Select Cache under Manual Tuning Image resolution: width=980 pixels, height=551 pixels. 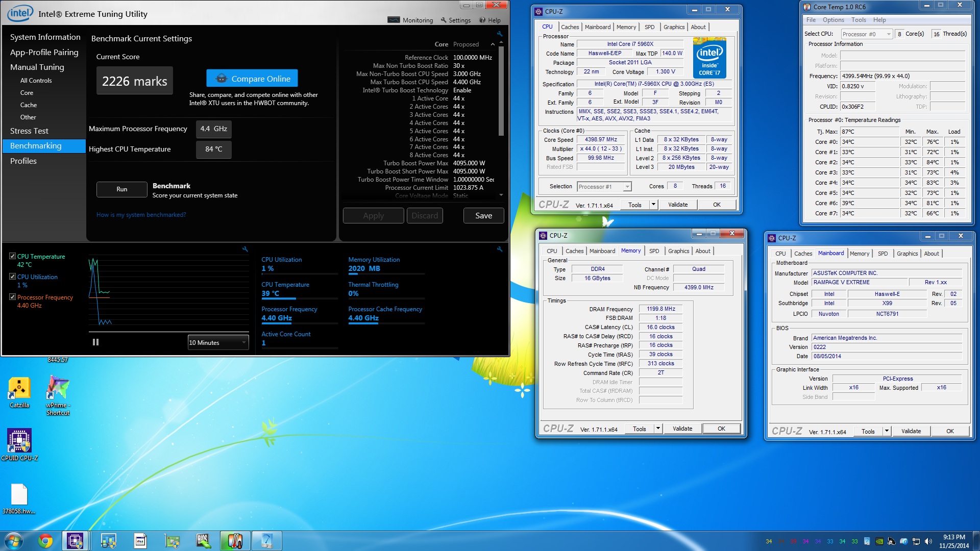point(29,105)
